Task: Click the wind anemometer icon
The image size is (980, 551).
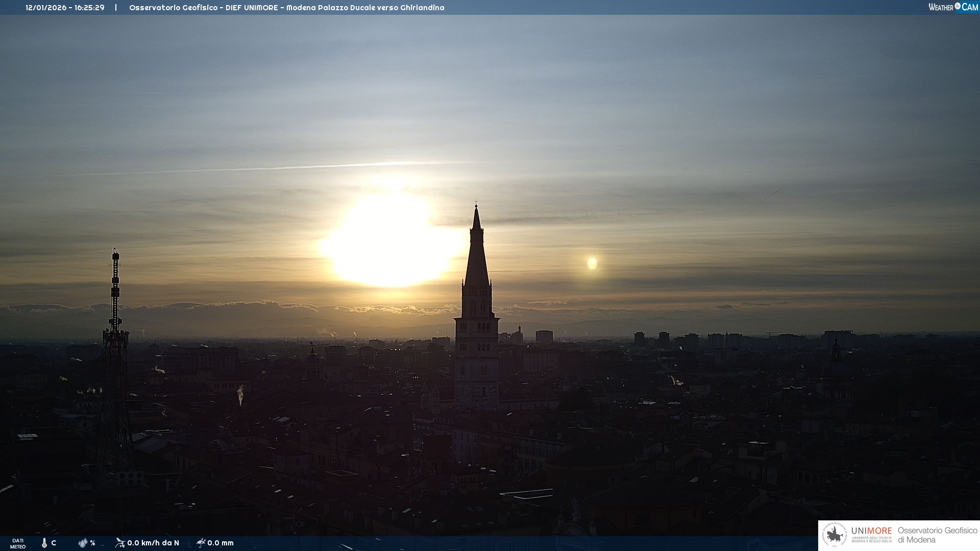Action: click(x=120, y=543)
